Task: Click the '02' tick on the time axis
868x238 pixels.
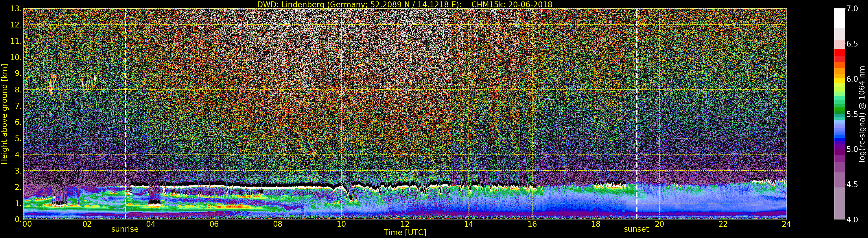Action: pos(87,224)
